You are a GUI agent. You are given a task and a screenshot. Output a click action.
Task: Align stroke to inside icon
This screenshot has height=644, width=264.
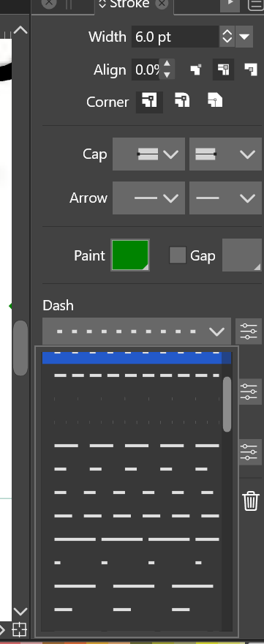pyautogui.click(x=196, y=70)
